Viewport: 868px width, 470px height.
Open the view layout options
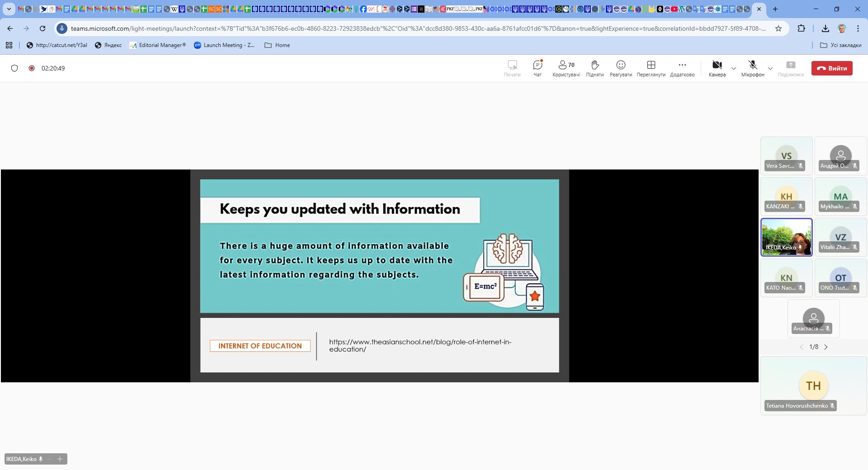[x=651, y=68]
